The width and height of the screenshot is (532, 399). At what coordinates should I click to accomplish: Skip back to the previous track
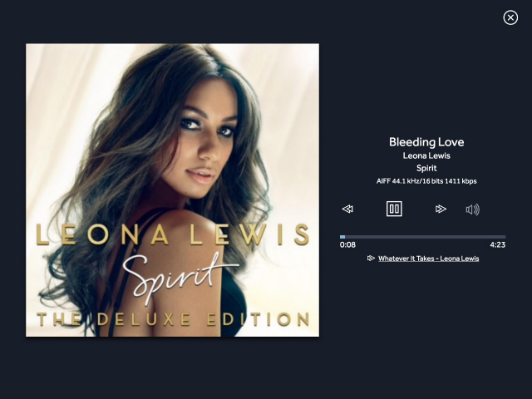pyautogui.click(x=347, y=209)
